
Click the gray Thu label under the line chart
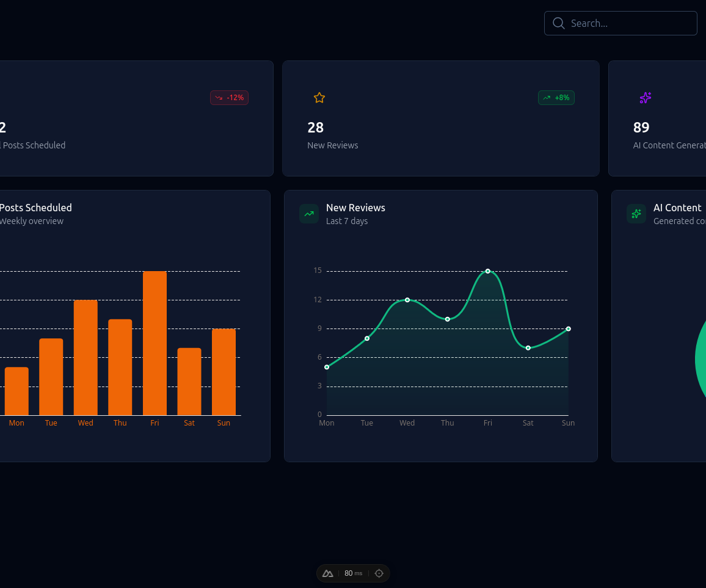[448, 423]
